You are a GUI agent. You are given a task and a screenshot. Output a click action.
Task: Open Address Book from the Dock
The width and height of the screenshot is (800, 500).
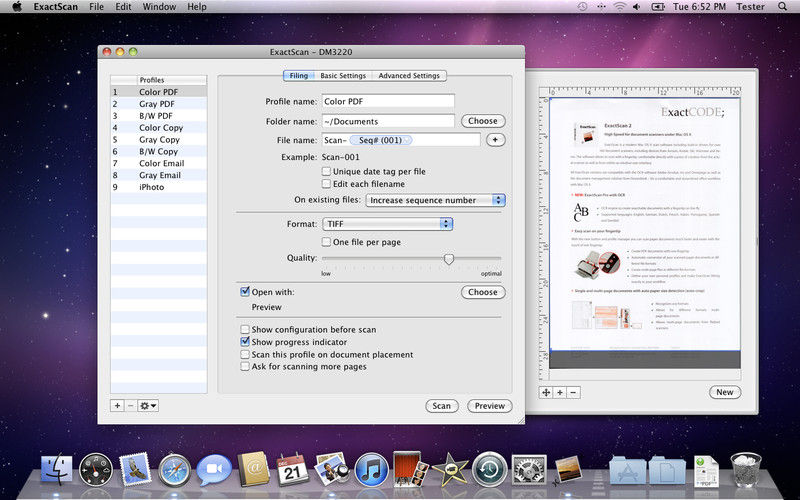(254, 469)
